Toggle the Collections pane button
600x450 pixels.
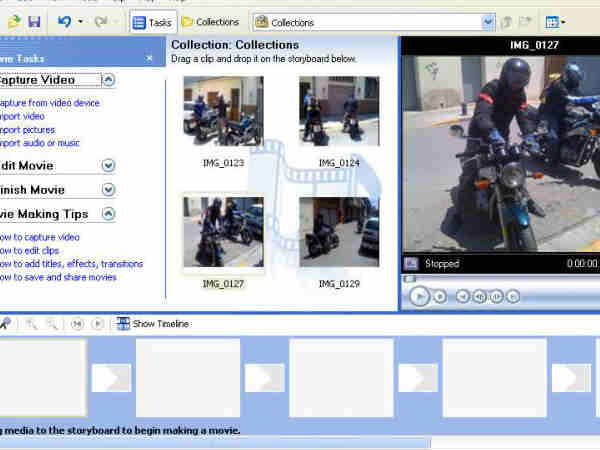(210, 21)
